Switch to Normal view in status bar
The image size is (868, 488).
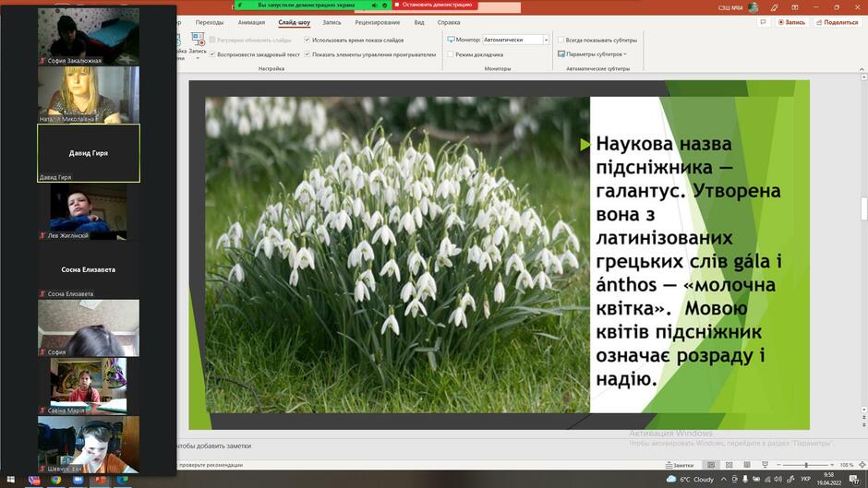click(711, 465)
